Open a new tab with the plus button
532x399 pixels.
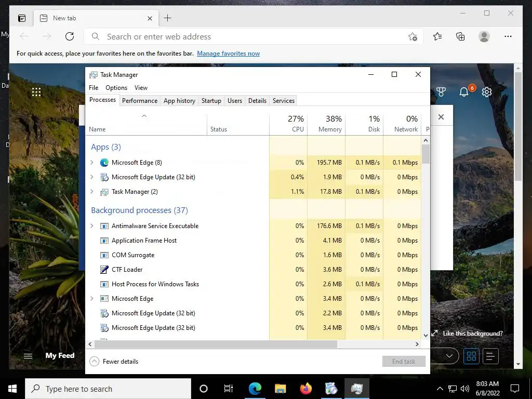click(168, 18)
